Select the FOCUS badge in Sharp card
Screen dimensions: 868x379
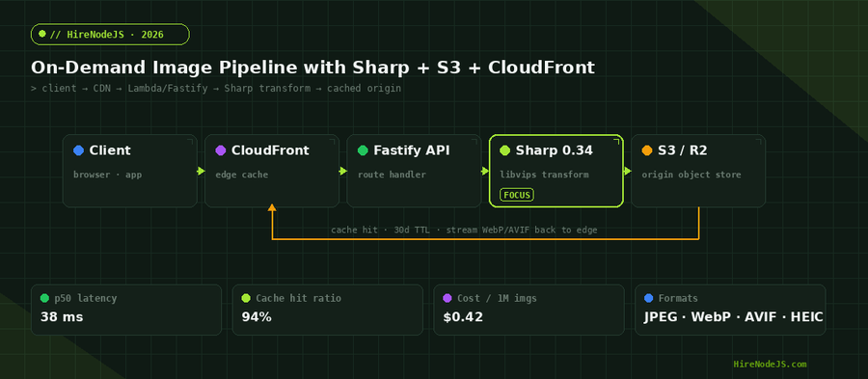517,195
